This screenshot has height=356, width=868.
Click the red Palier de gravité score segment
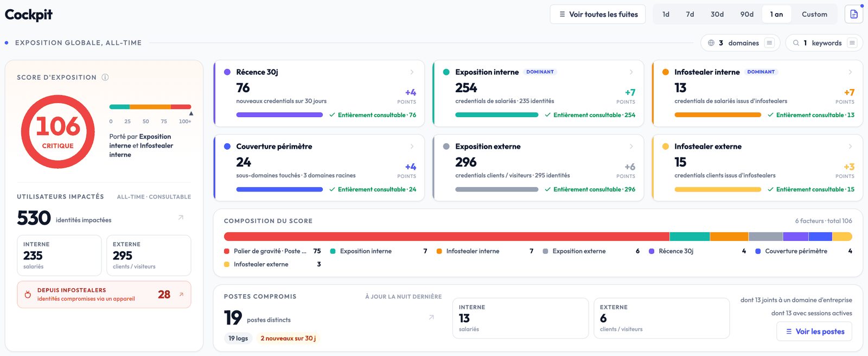pos(446,237)
